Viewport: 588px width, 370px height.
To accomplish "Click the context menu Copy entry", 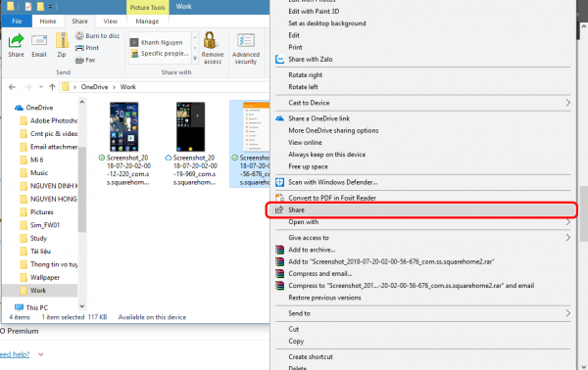I will 296,341.
